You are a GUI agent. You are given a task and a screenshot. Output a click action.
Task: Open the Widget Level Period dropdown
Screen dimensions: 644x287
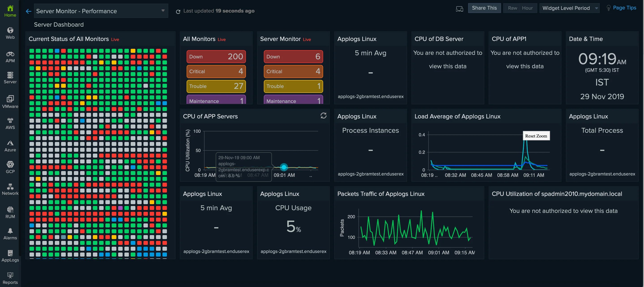click(x=569, y=8)
